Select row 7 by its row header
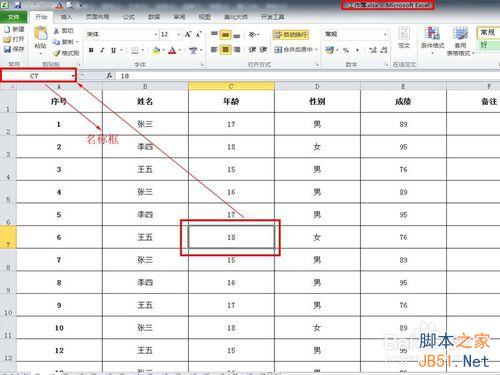Image resolution: width=500 pixels, height=375 pixels. point(8,237)
